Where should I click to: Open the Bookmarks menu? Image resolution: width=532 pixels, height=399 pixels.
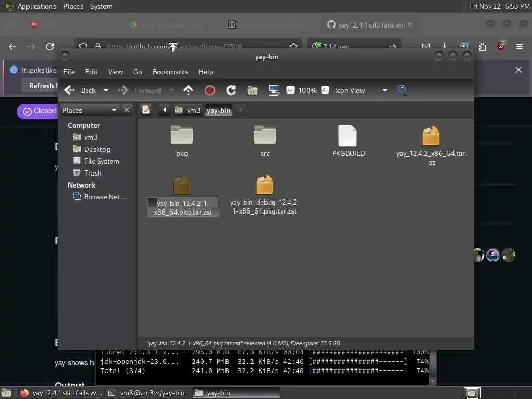click(170, 72)
